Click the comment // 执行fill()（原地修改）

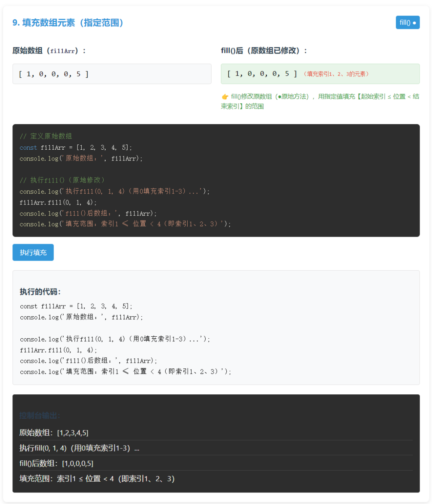tap(62, 180)
